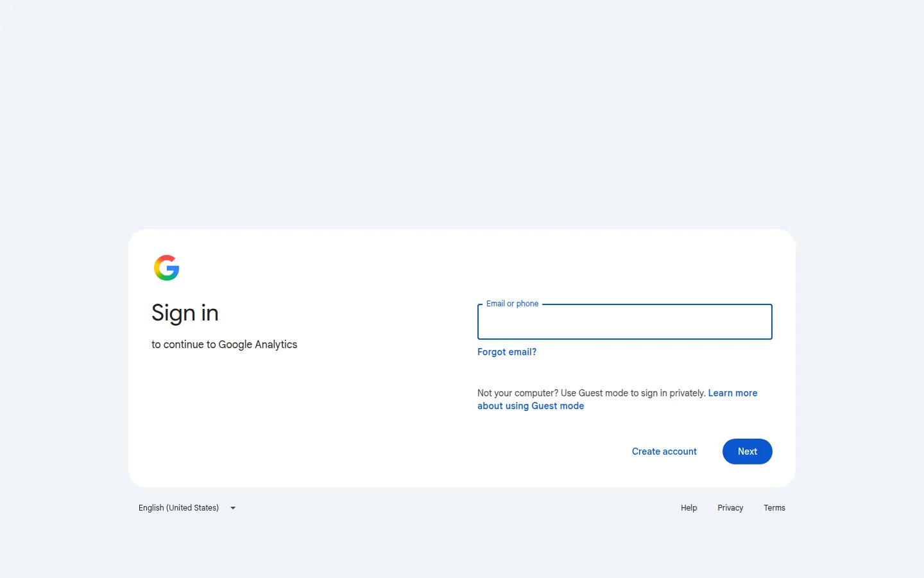Click the 'to continue to Google Analytics' text

click(x=225, y=345)
